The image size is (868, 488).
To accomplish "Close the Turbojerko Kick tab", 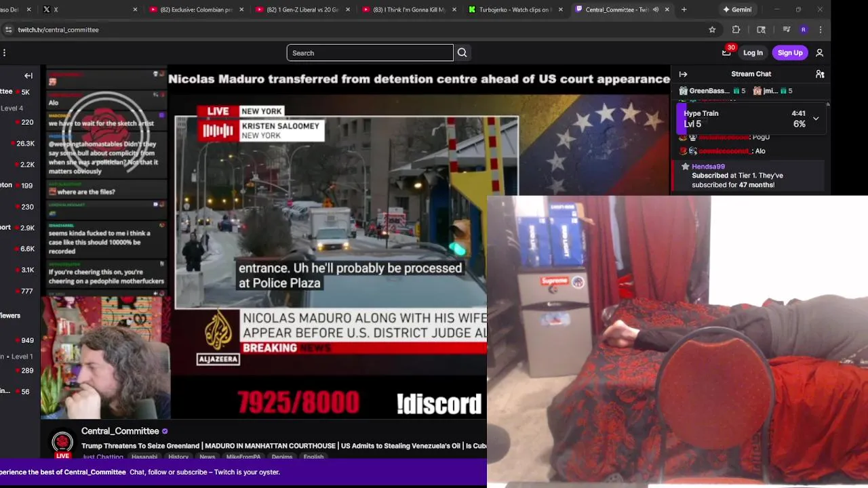I will tap(561, 9).
